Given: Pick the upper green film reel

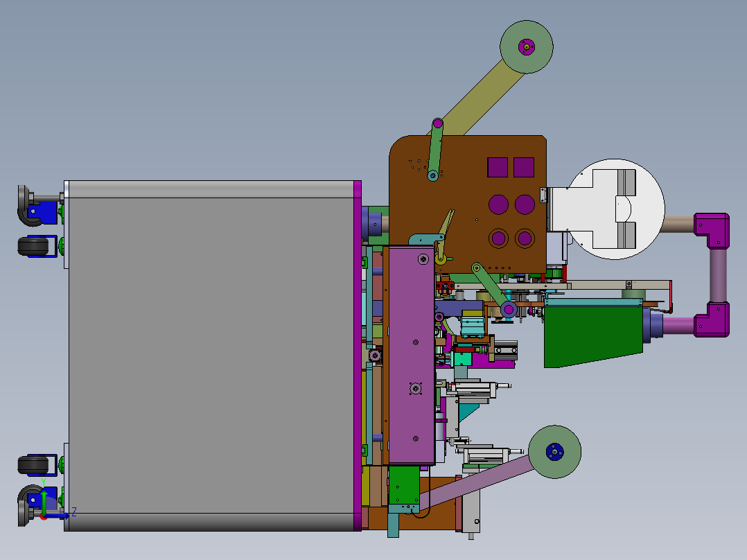Looking at the screenshot, I should point(527,46).
